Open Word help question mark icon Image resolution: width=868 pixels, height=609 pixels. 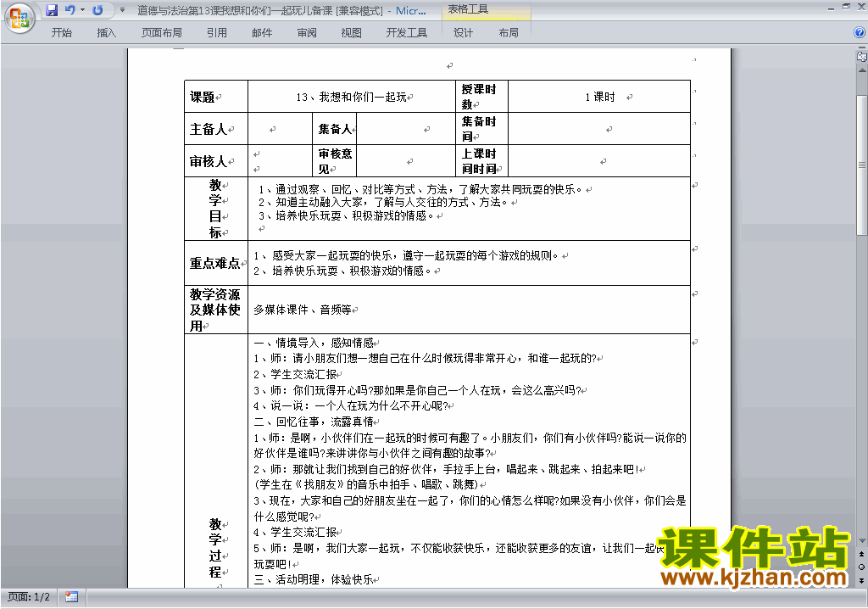[860, 32]
